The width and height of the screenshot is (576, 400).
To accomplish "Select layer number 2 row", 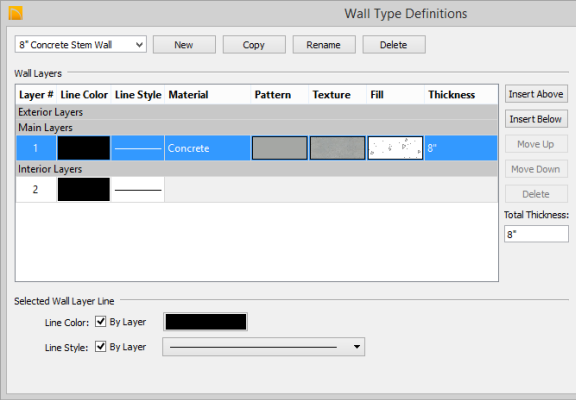I will pyautogui.click(x=257, y=190).
